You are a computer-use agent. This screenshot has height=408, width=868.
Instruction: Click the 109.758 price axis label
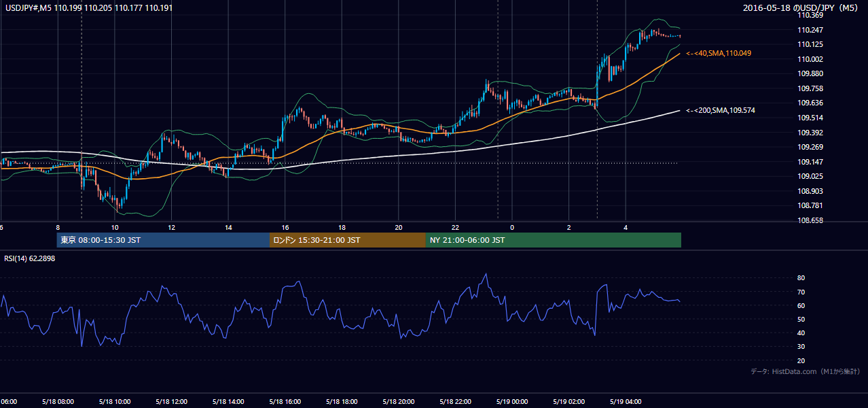810,88
